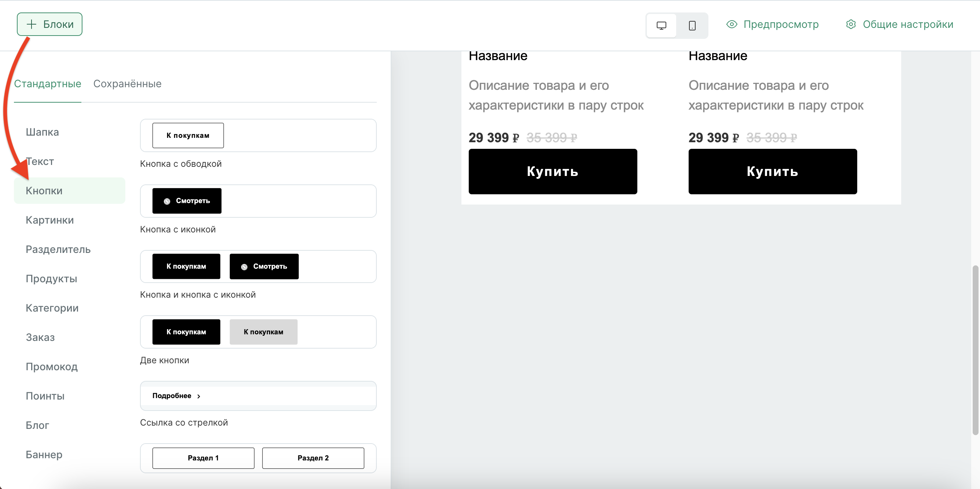
Task: Select the Кнопки category
Action: pyautogui.click(x=70, y=191)
